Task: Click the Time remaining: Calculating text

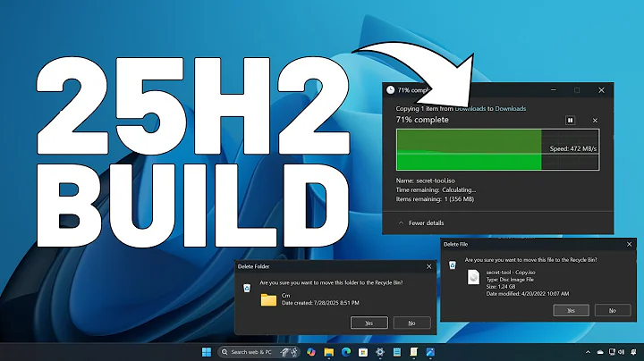Action: [x=436, y=190]
